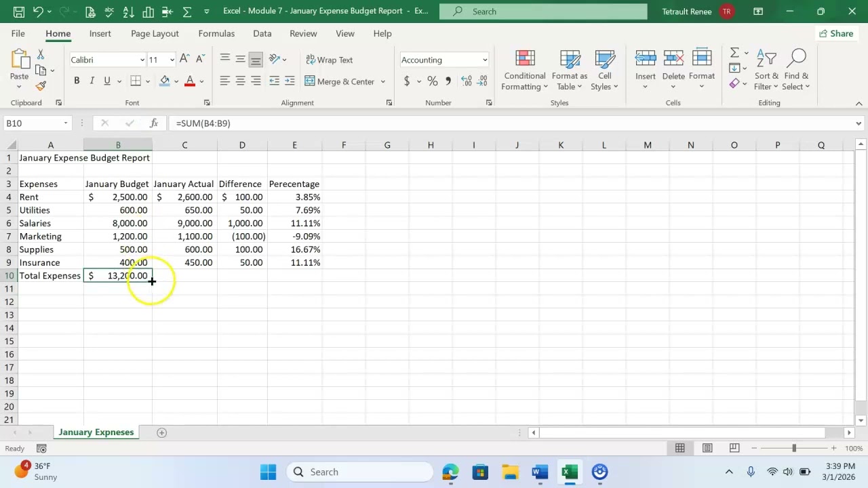Image resolution: width=868 pixels, height=488 pixels.
Task: Click the Percent Style icon
Action: click(x=433, y=81)
